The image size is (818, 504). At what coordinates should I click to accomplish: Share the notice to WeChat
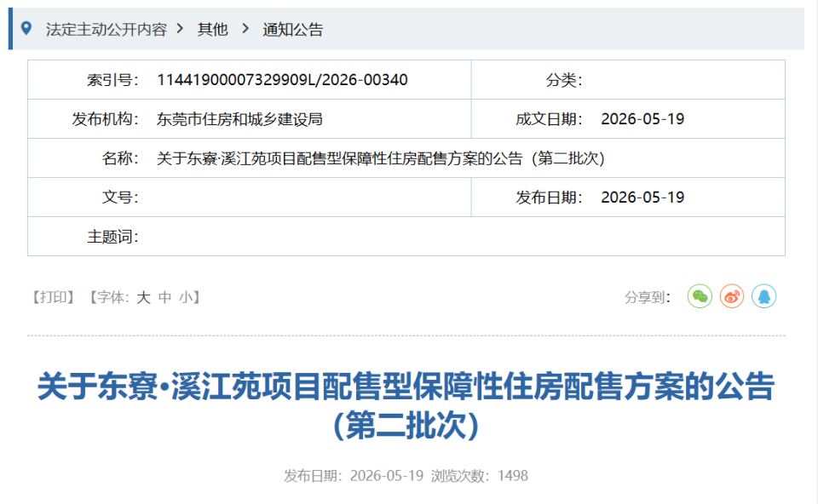pyautogui.click(x=700, y=296)
